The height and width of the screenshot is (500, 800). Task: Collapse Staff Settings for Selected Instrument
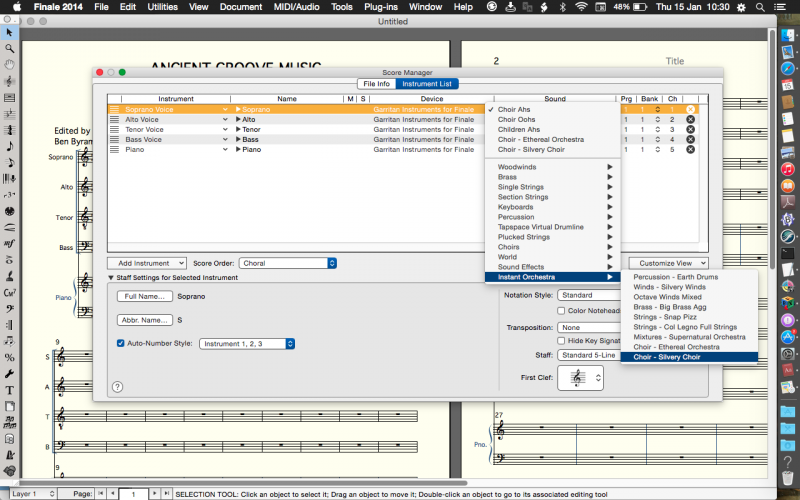(x=111, y=277)
